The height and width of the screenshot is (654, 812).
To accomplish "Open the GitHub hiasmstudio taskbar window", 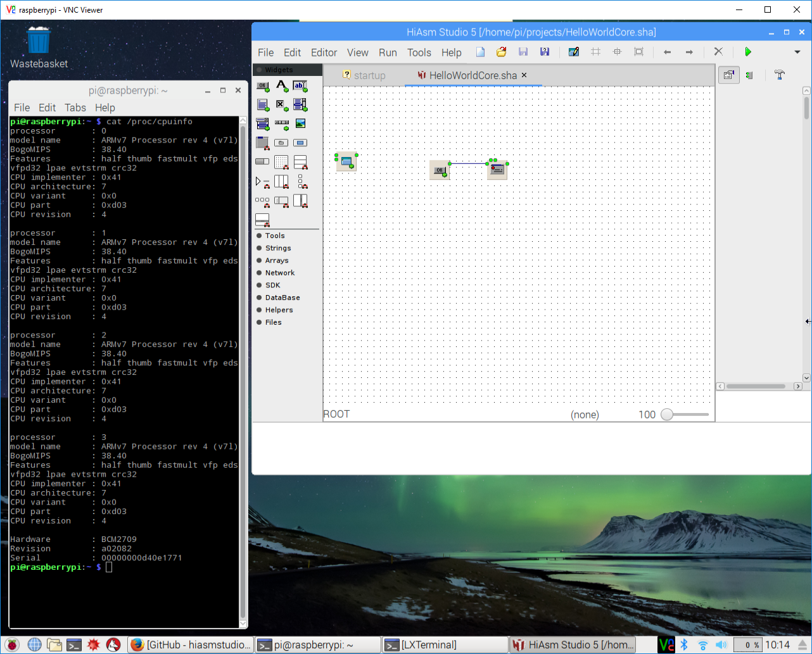I will point(191,645).
